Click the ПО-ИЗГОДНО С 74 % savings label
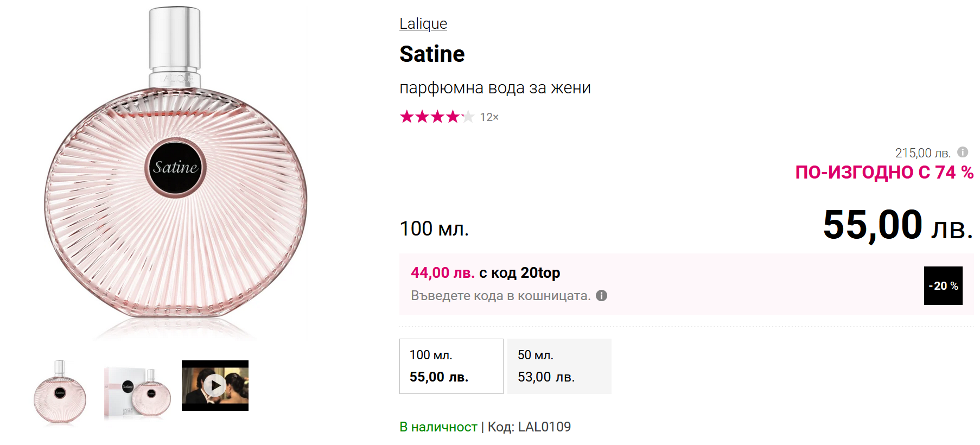The image size is (980, 445). [884, 173]
